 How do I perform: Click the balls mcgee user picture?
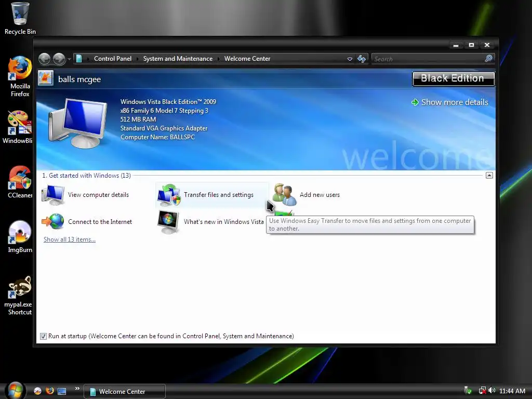46,78
